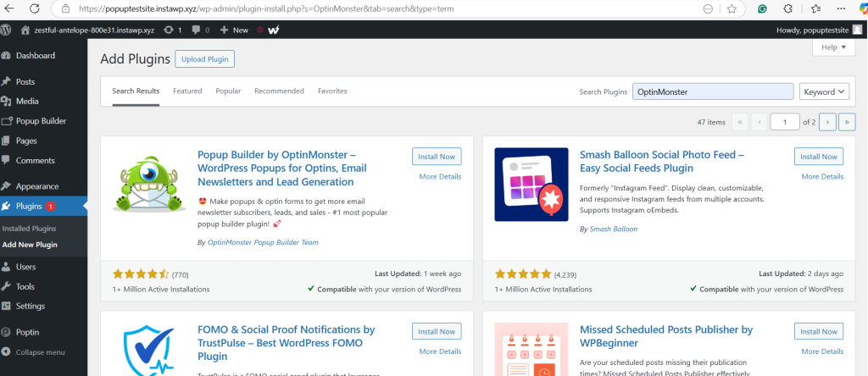Open updates icon showing 1

pos(173,30)
